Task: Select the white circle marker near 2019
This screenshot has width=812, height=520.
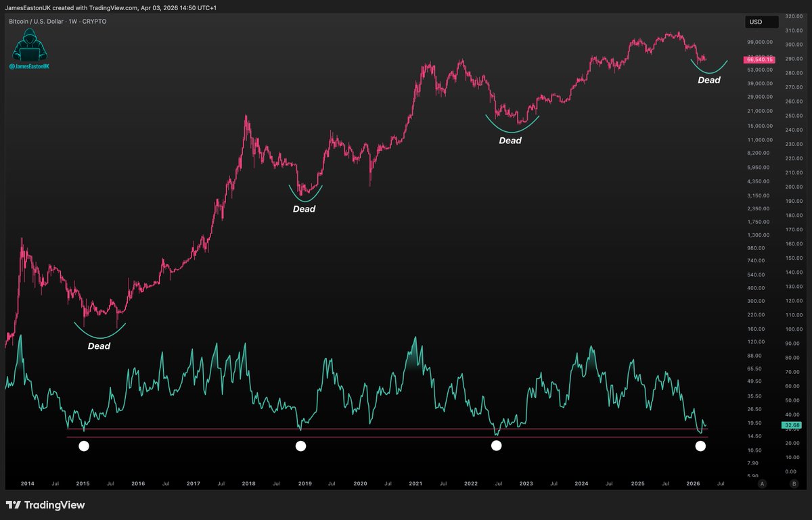Action: (x=301, y=446)
